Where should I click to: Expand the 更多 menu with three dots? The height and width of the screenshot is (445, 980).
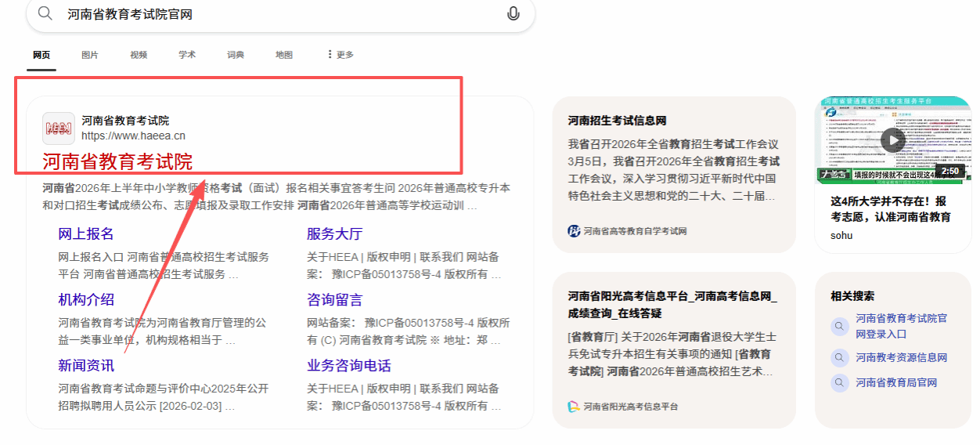pyautogui.click(x=340, y=55)
